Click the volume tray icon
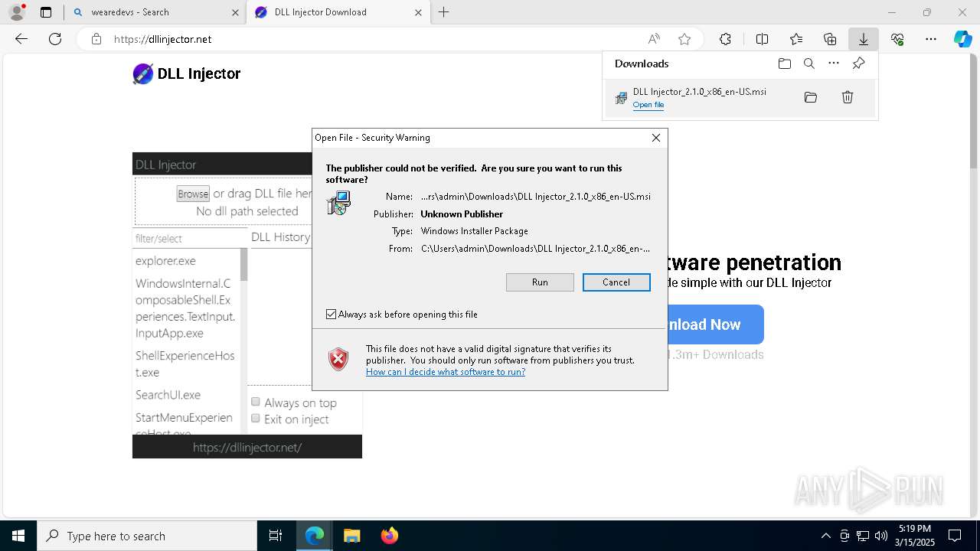Viewport: 980px width, 551px height. 881,536
